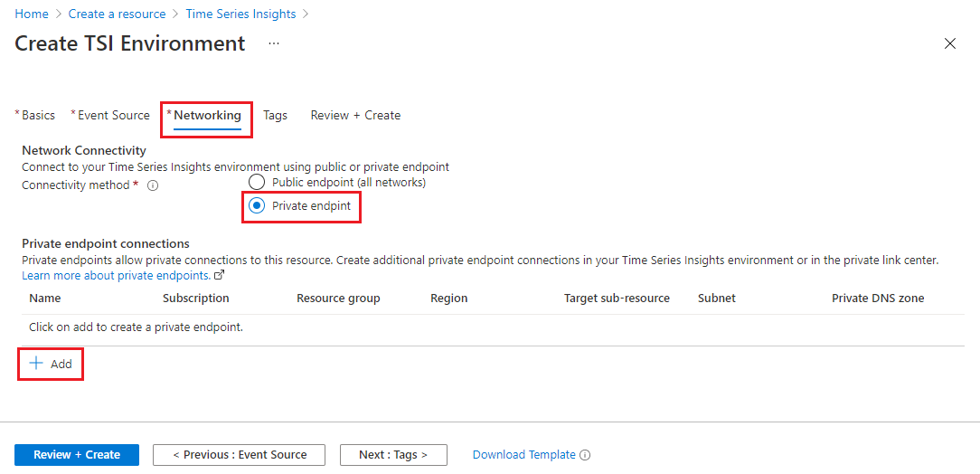The width and height of the screenshot is (980, 474).
Task: Open Create a resource breadcrumb link
Action: pos(117,14)
